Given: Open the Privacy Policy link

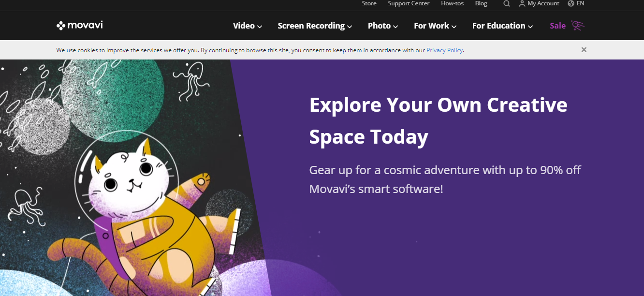Looking at the screenshot, I should (x=444, y=50).
